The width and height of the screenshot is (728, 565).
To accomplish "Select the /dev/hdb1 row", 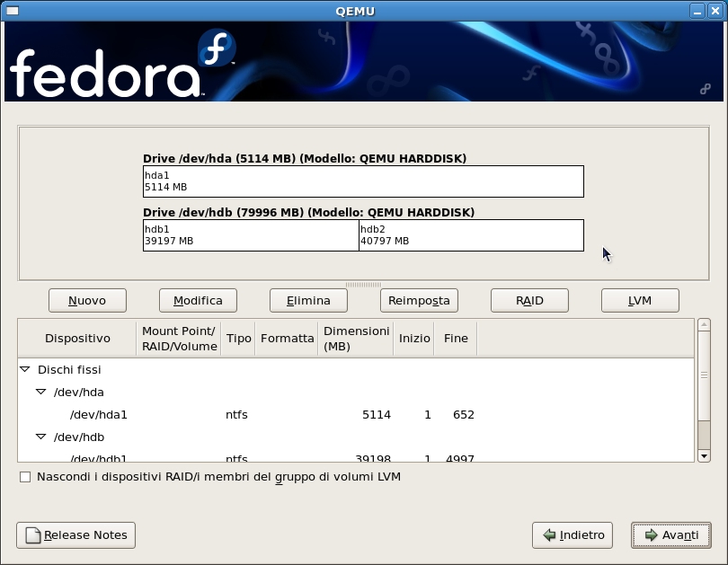I will (356, 457).
